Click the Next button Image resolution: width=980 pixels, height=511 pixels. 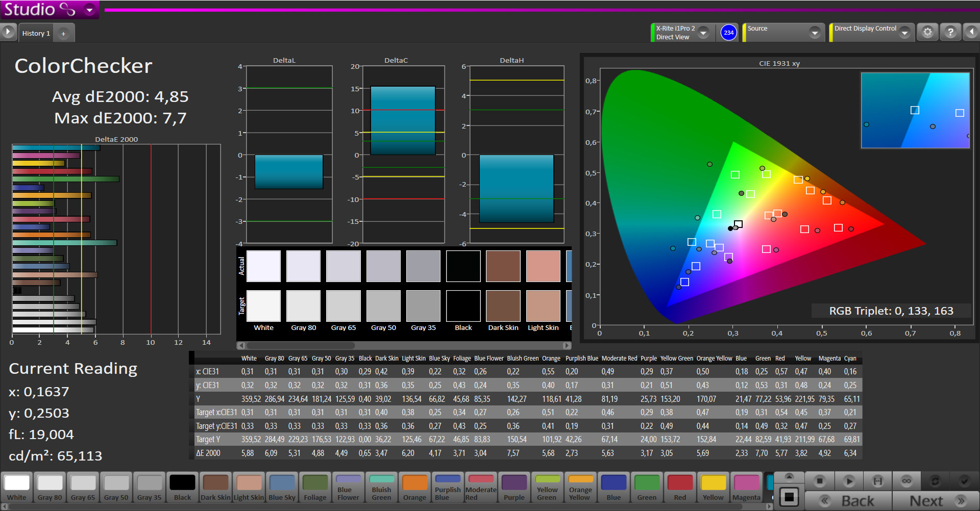[936, 501]
